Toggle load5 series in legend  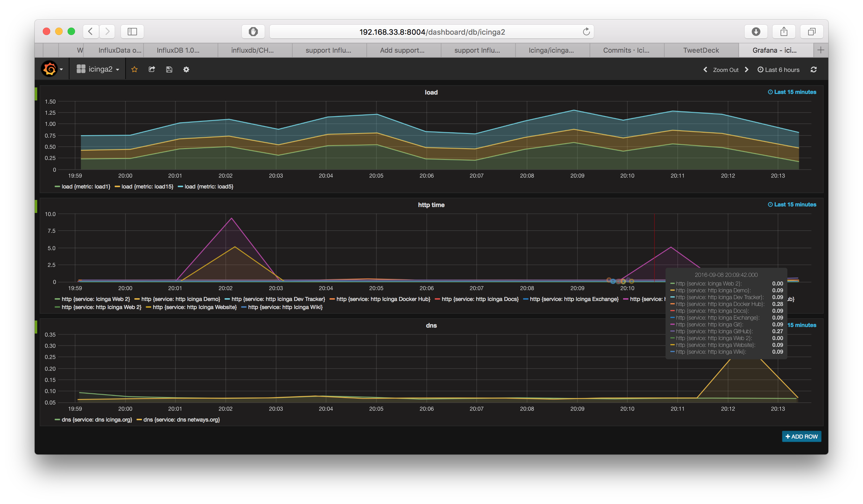pos(209,187)
